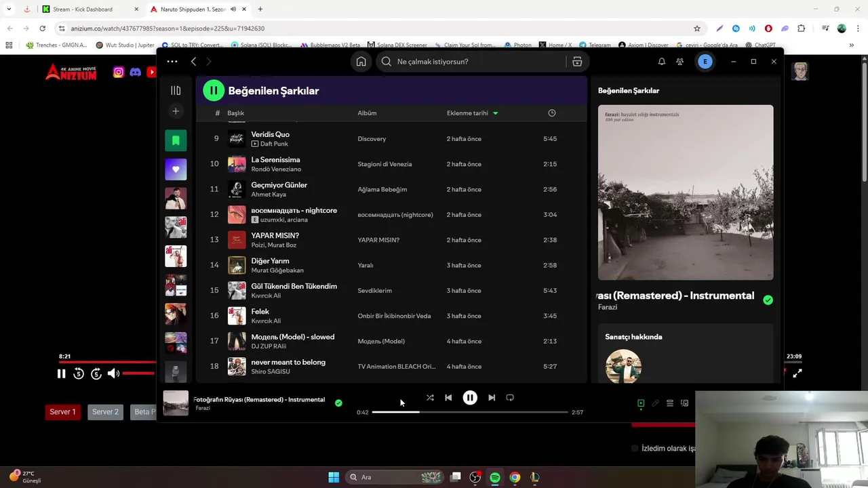Skip to previous track in Spotify
This screenshot has width=868, height=488.
(448, 398)
